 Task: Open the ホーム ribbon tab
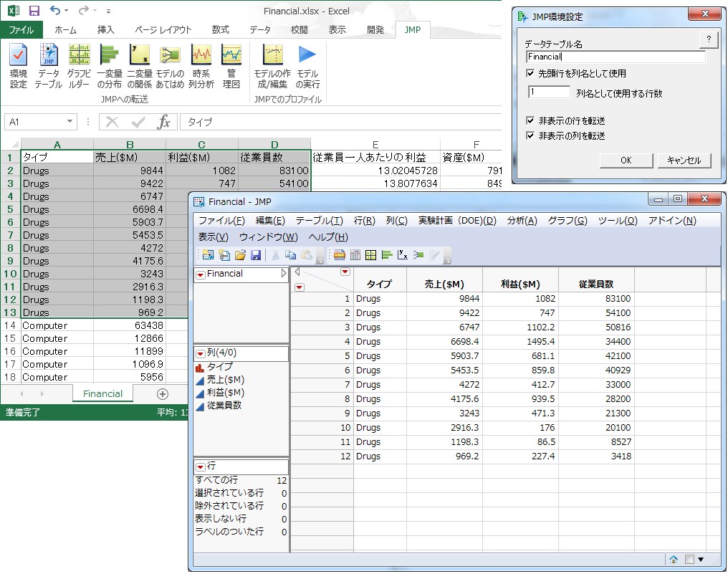pos(65,29)
